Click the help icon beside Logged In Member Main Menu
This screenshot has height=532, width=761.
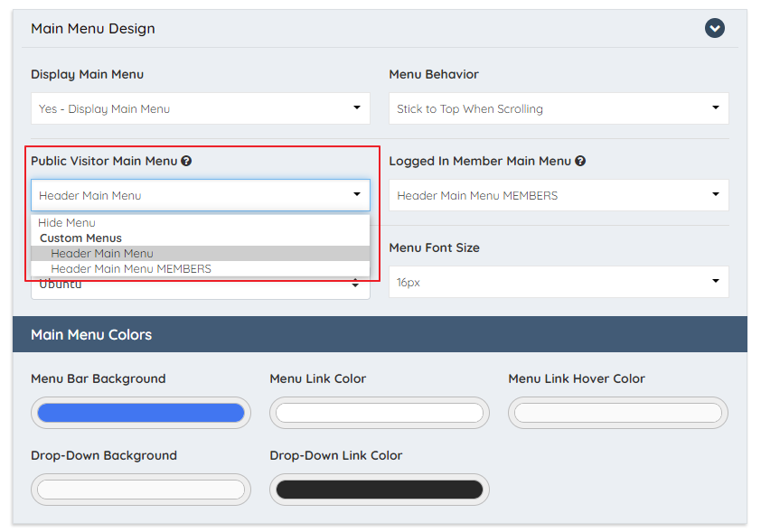coord(580,161)
